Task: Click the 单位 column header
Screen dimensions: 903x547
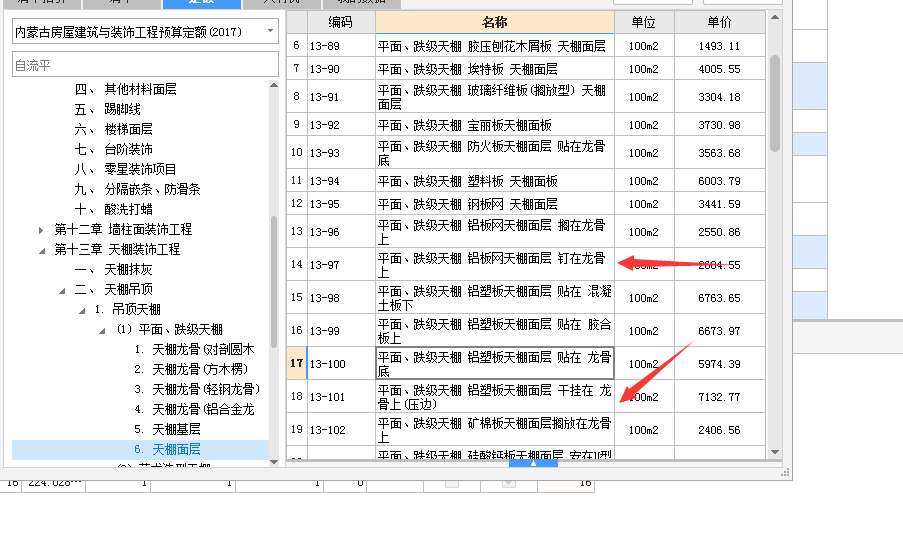Action: [644, 22]
